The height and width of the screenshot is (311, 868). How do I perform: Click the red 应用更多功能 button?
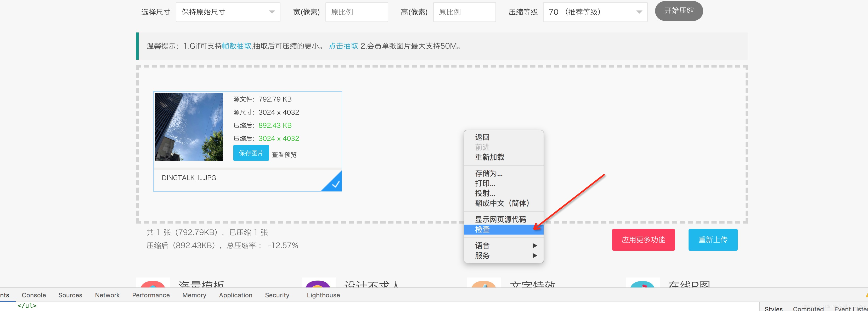(x=643, y=240)
